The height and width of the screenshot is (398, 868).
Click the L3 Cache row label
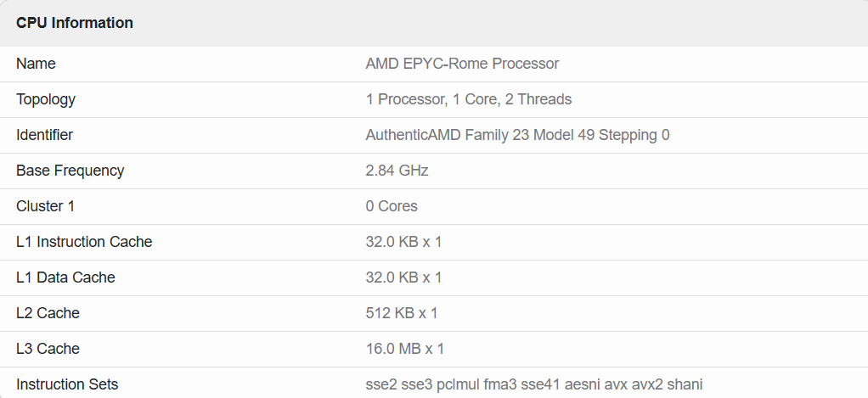pos(48,349)
